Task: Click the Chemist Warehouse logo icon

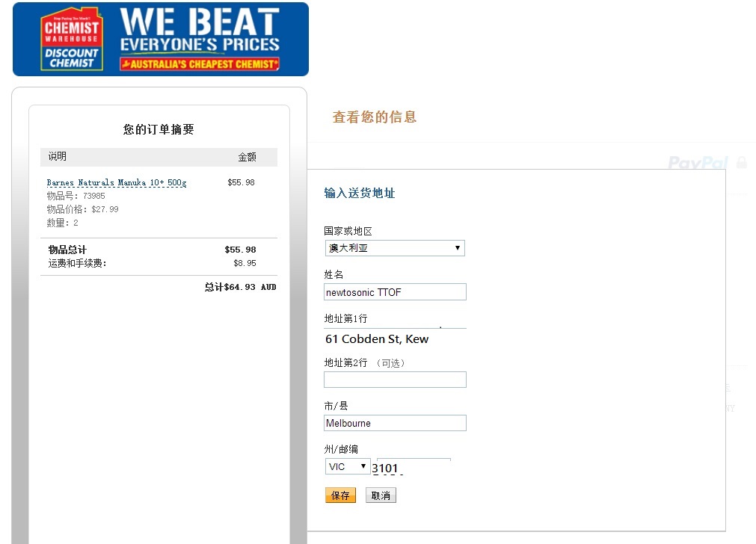Action: coord(72,39)
